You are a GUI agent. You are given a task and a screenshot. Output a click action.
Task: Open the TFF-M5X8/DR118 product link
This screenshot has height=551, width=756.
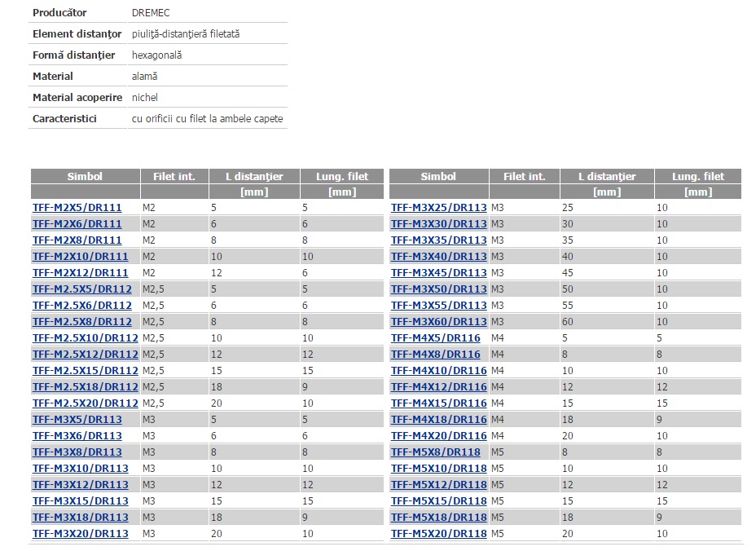(435, 452)
